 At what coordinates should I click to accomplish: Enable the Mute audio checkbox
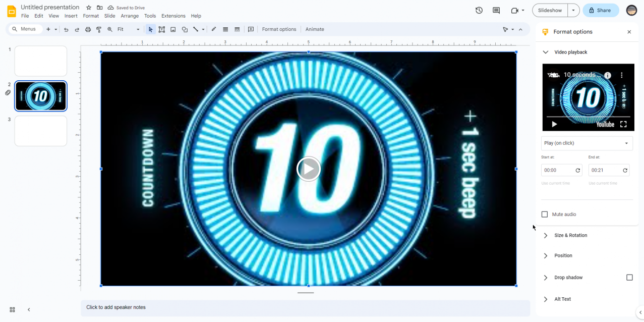coord(544,214)
